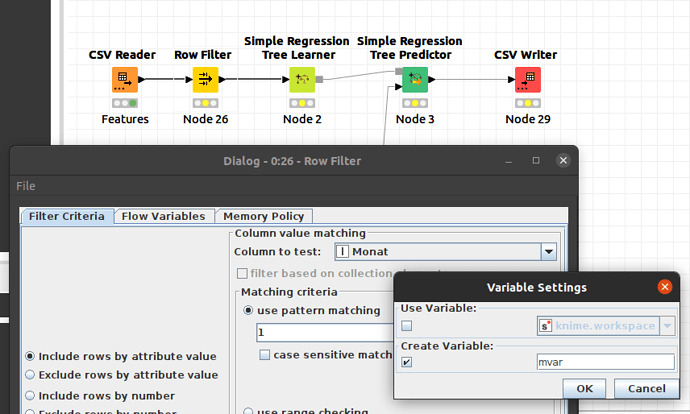
Task: Open the knime.workspace variable dropdown
Action: tap(667, 326)
